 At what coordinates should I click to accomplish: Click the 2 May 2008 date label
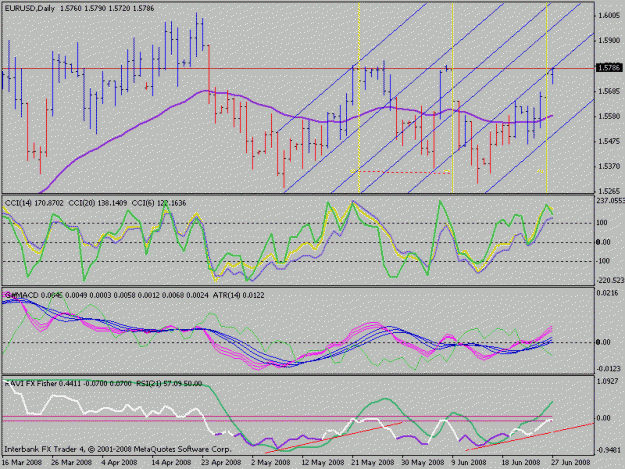coord(271,463)
